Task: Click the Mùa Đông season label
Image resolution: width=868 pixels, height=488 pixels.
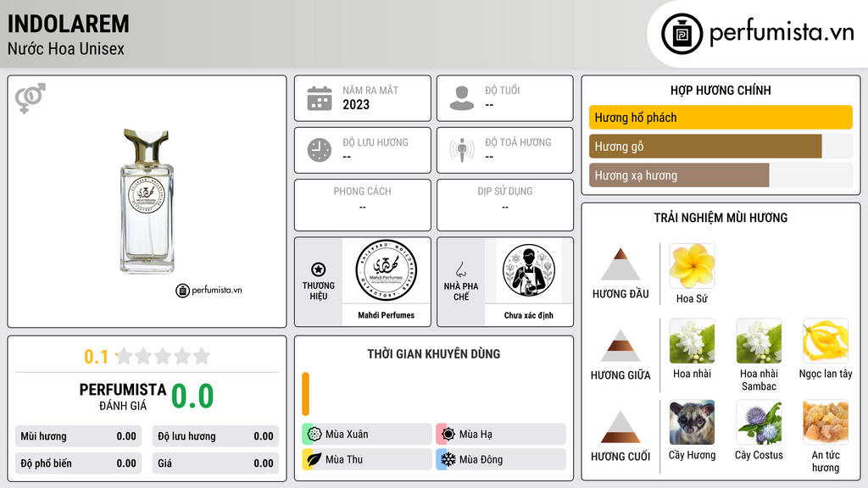Action: (x=481, y=459)
